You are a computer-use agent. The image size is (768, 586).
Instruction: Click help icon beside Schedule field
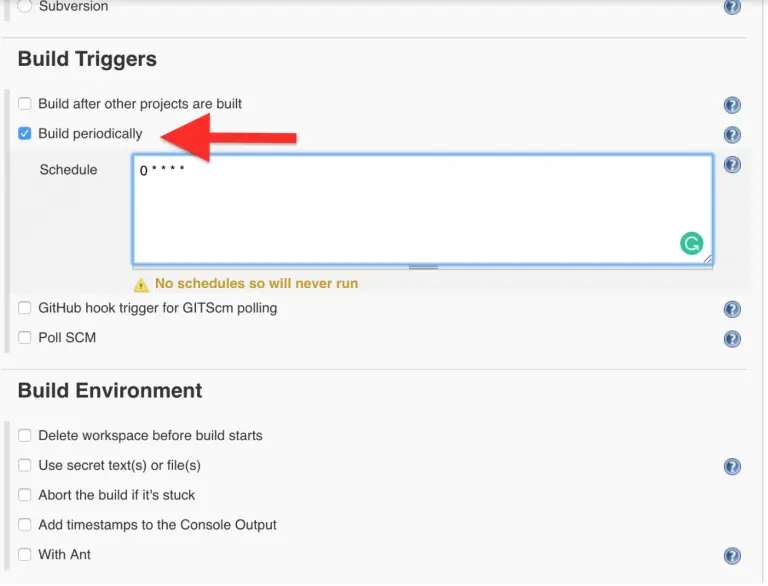click(x=732, y=165)
